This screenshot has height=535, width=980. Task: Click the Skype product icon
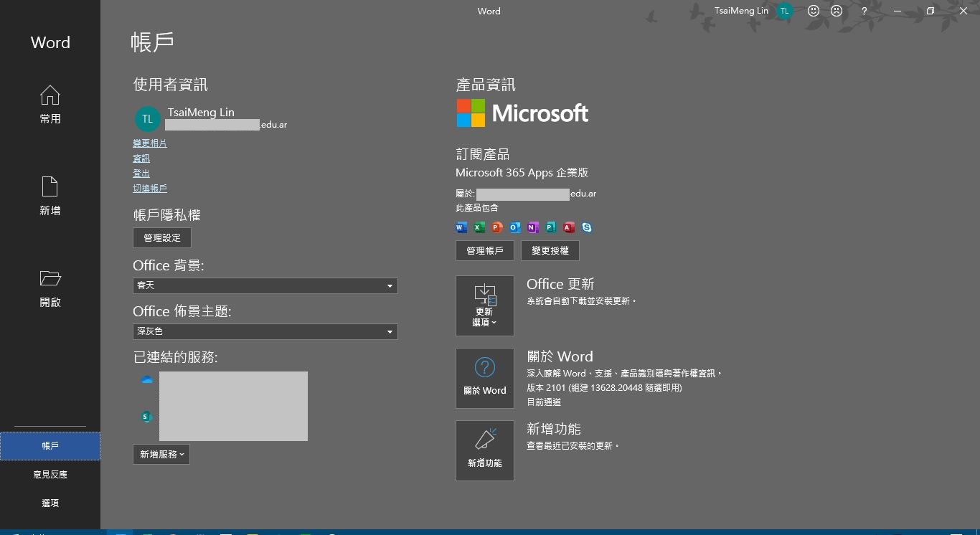click(x=587, y=227)
